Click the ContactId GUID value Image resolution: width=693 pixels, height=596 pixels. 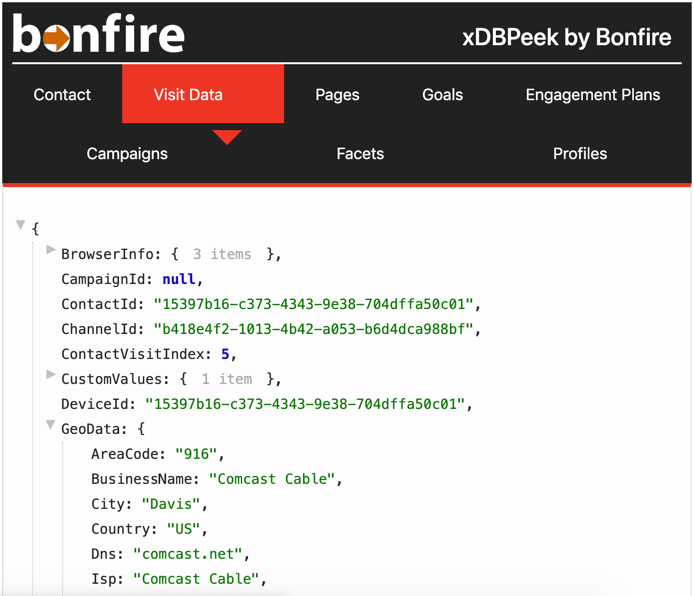(313, 304)
